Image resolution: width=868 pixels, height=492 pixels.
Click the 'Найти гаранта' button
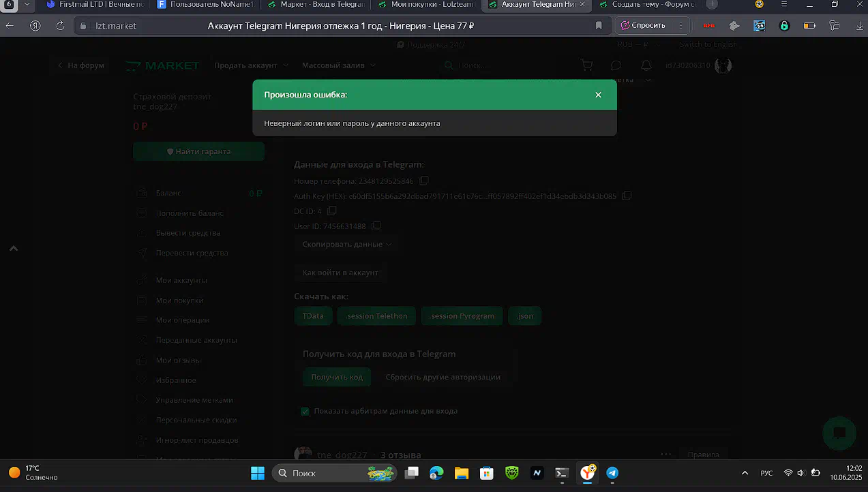pos(198,151)
